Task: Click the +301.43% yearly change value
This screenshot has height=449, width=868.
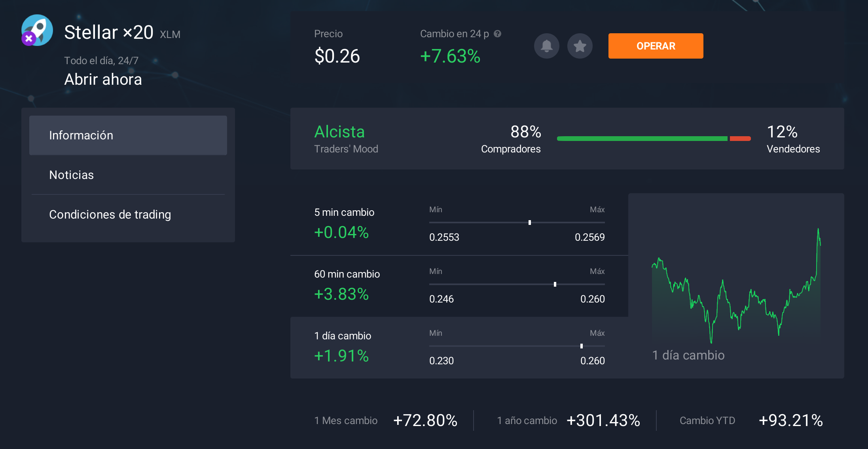Action: point(603,420)
